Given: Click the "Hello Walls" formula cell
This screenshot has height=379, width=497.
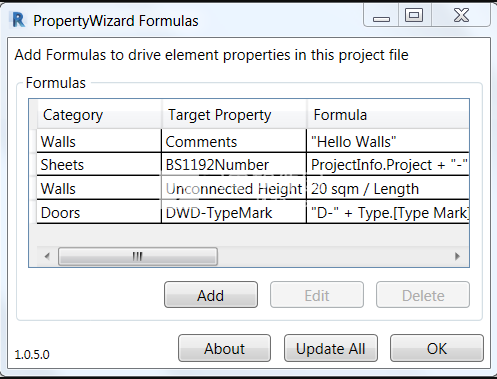Looking at the screenshot, I should [x=388, y=141].
